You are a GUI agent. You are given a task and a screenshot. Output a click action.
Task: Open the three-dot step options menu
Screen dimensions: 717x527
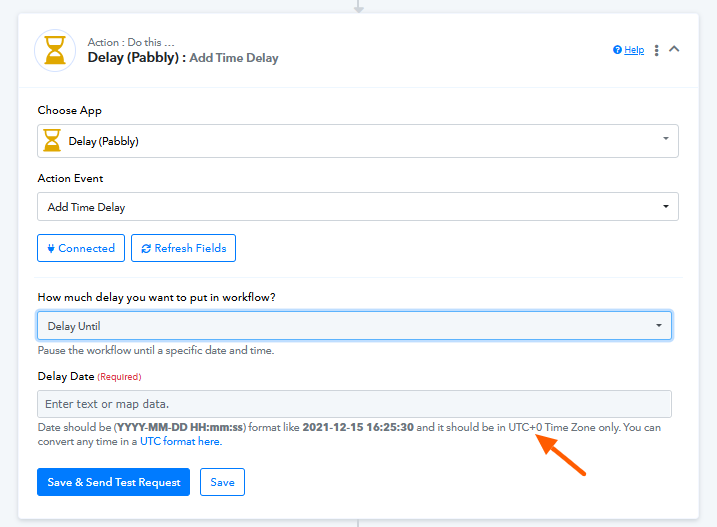pos(656,50)
